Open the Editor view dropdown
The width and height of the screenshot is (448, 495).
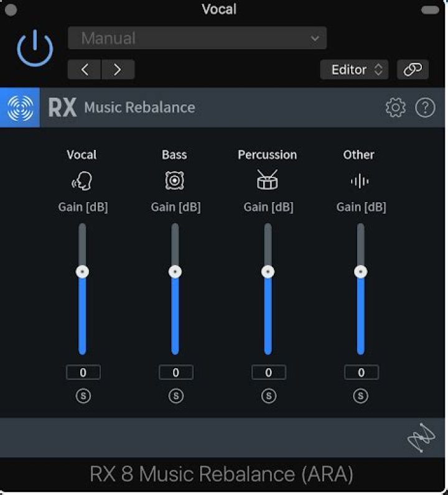[x=355, y=70]
